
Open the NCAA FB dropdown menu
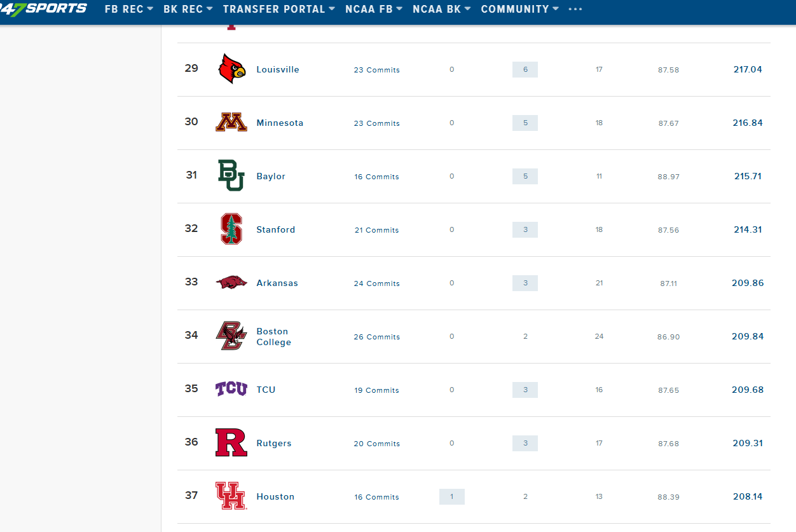pyautogui.click(x=374, y=9)
